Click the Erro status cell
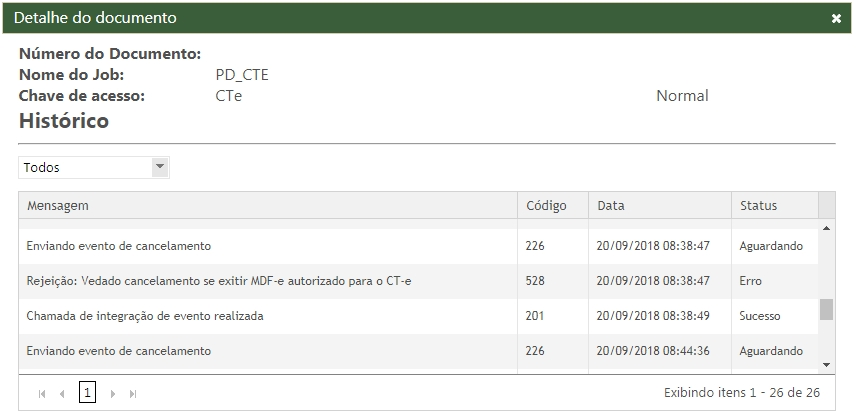 click(x=750, y=281)
